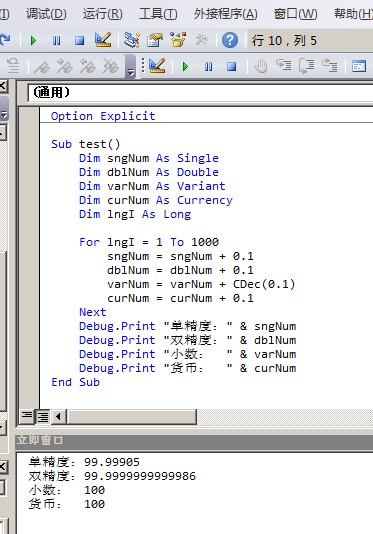Toggle Design Mode on the standard toolbar

click(103, 40)
